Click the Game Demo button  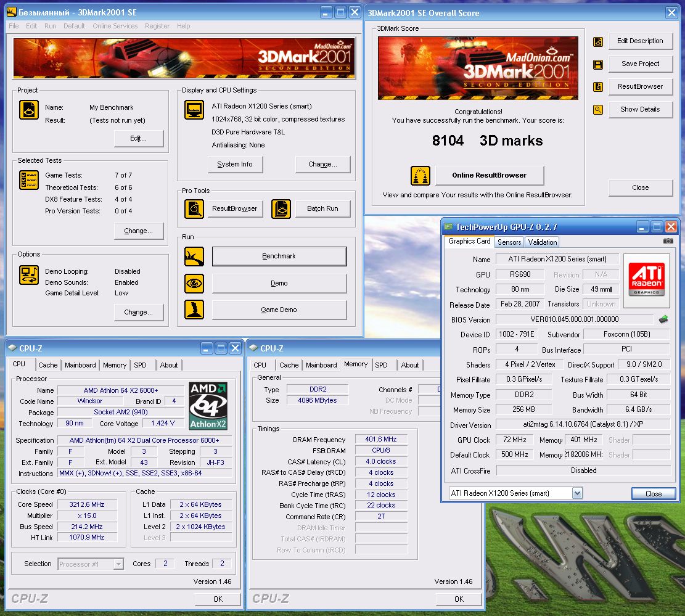click(279, 310)
